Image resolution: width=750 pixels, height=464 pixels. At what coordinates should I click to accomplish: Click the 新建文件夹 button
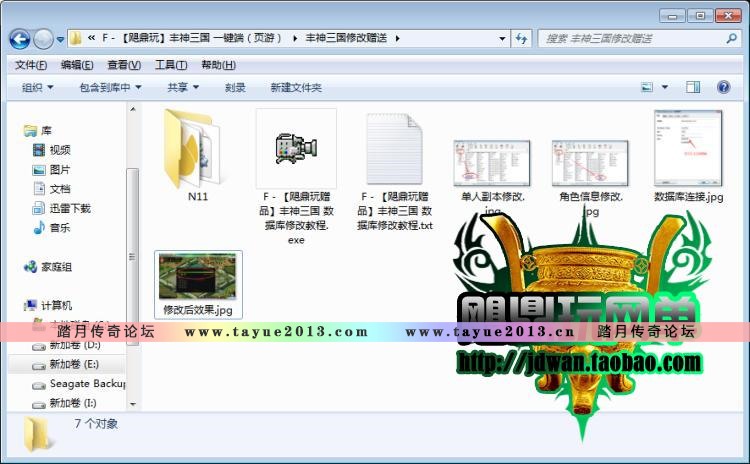point(296,88)
